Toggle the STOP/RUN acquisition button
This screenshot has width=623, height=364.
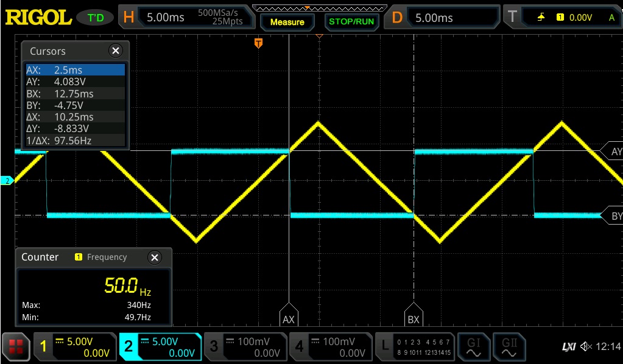351,21
